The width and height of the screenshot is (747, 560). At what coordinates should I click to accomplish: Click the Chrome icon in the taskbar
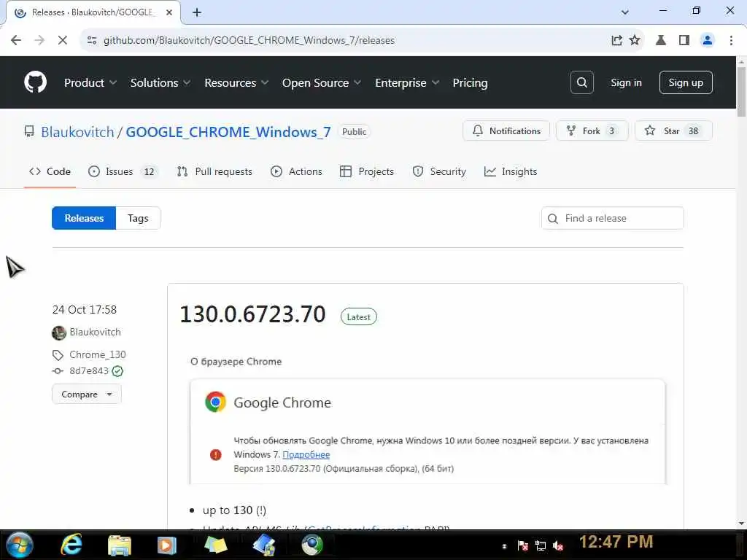[x=312, y=545]
